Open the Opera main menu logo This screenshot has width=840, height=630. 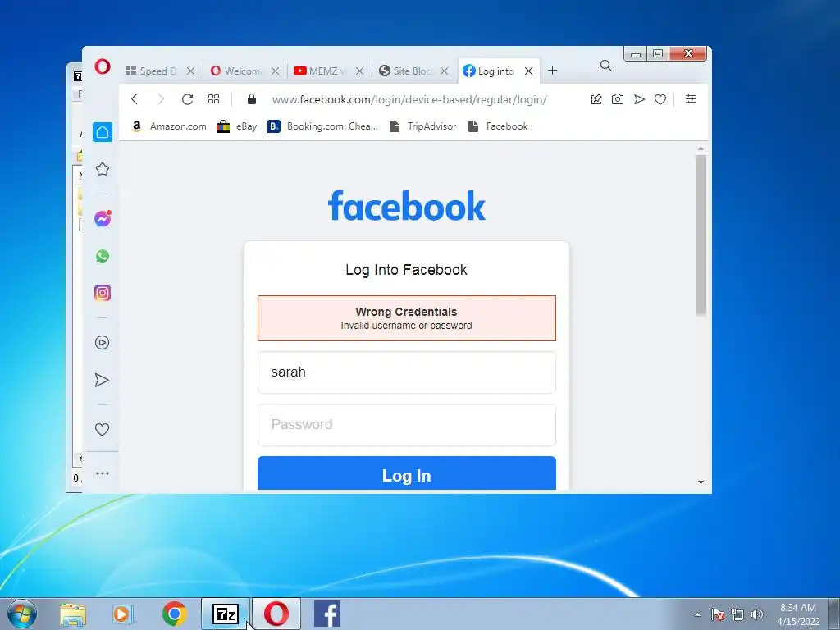coord(103,67)
